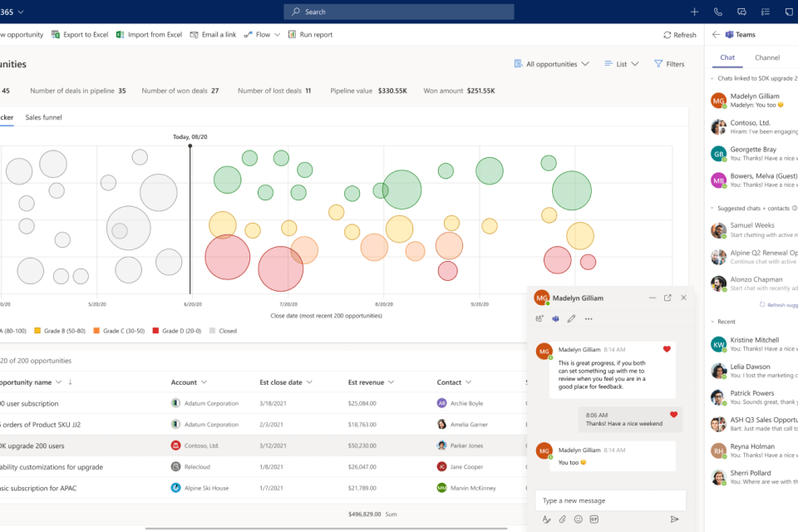Screen dimensions: 798x532
Task: Click Export to Excel
Action: pos(80,35)
